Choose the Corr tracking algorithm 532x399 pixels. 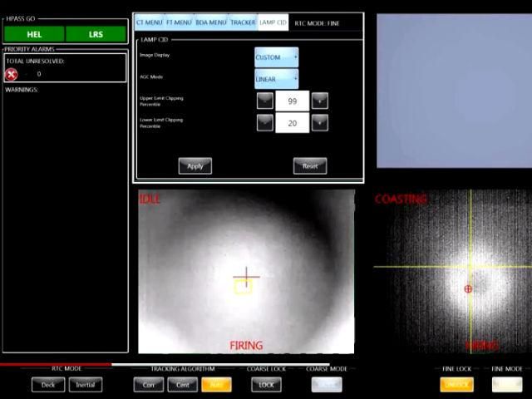(x=149, y=384)
